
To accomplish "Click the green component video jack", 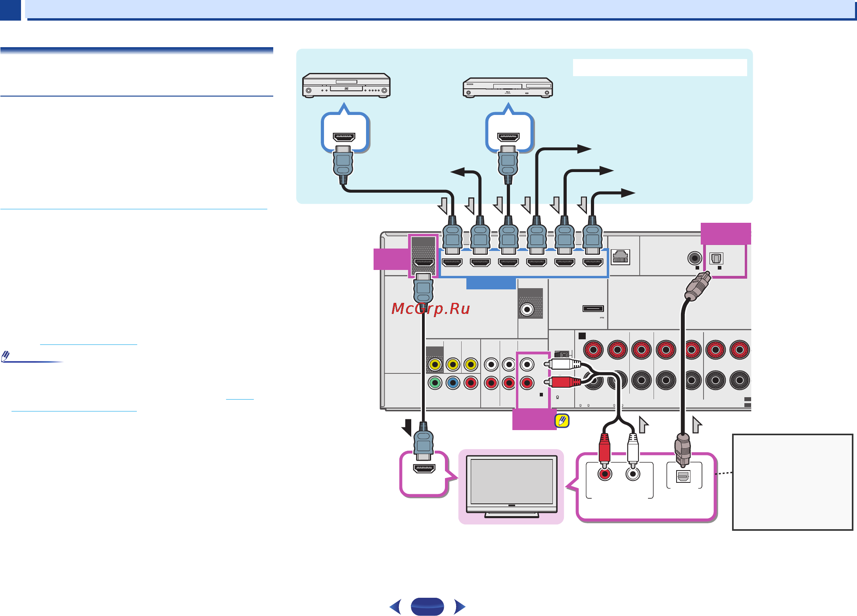I will pos(435,383).
